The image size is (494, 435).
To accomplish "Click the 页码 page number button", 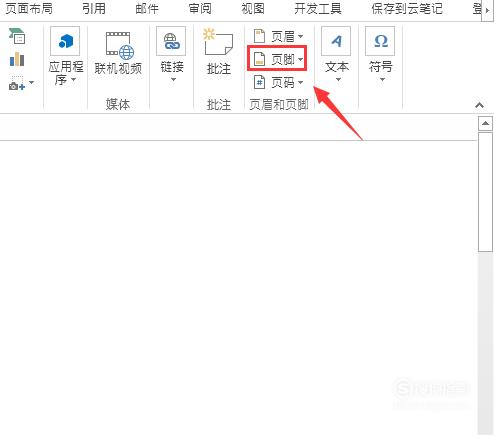I will [x=278, y=82].
